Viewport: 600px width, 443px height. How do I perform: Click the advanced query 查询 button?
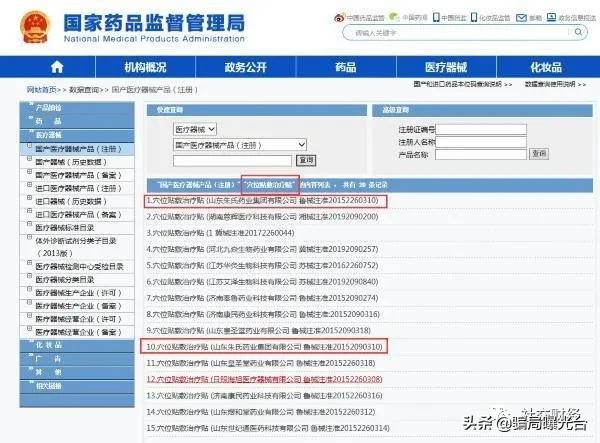click(539, 154)
